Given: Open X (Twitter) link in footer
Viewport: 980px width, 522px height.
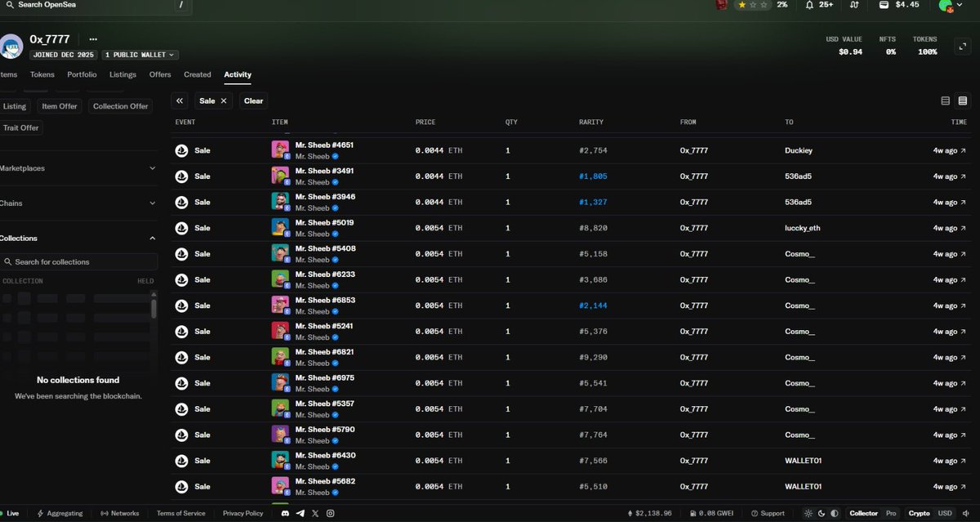Looking at the screenshot, I should point(315,513).
